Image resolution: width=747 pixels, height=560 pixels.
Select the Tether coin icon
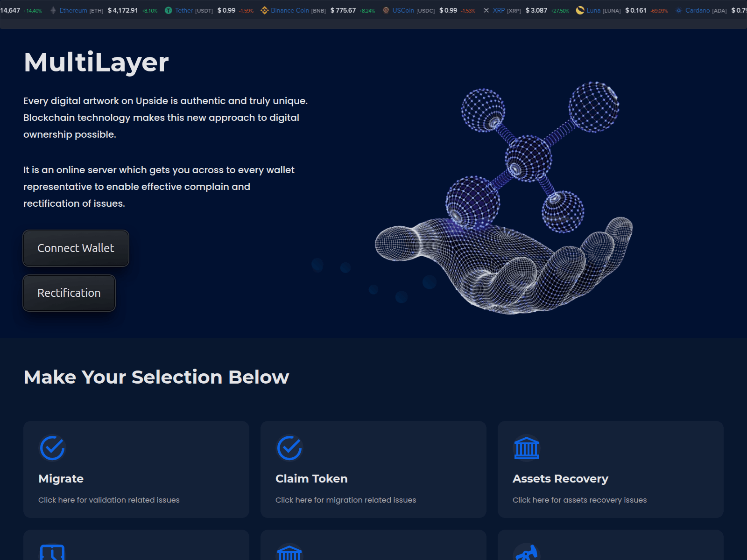click(x=169, y=10)
